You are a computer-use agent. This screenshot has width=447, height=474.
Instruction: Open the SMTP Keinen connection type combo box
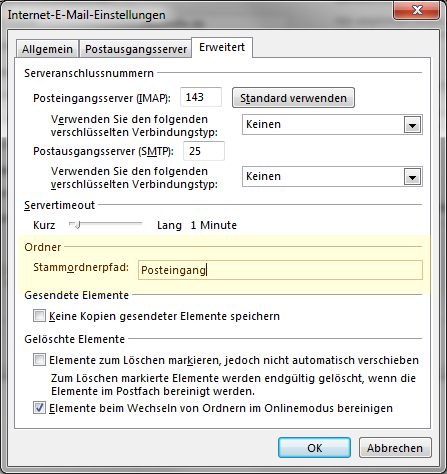coord(332,177)
